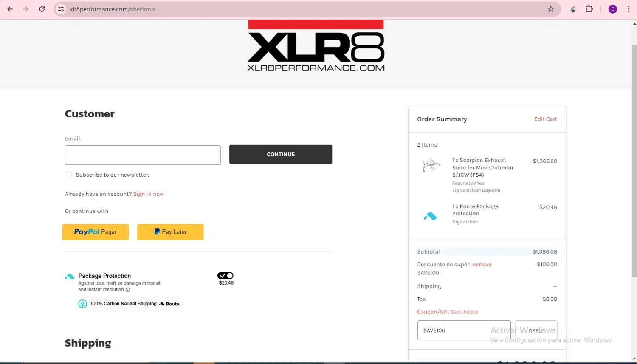Go back using the browser back arrow
The height and width of the screenshot is (364, 637).
pyautogui.click(x=10, y=9)
